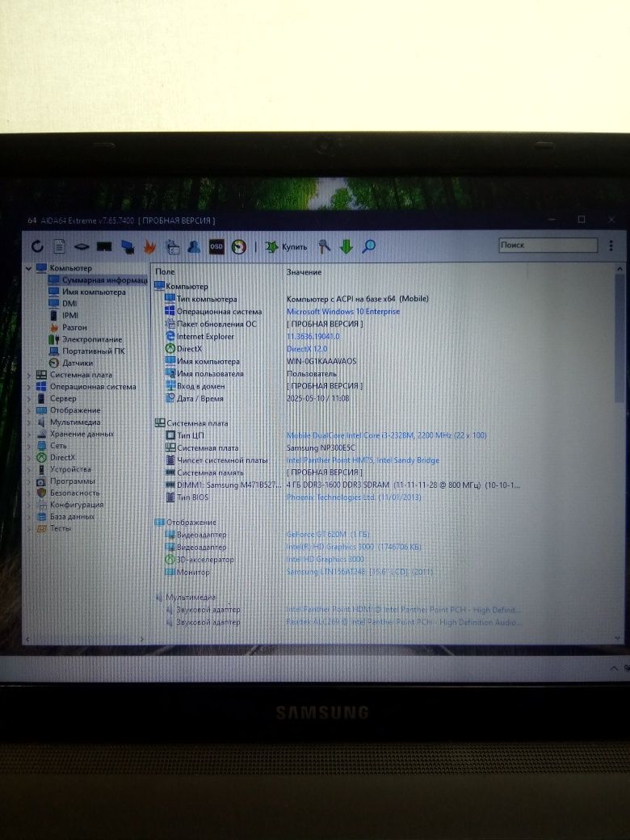Open Samsung LTN156AT24 monitor link
Viewport: 630px width, 840px height.
pos(359,572)
